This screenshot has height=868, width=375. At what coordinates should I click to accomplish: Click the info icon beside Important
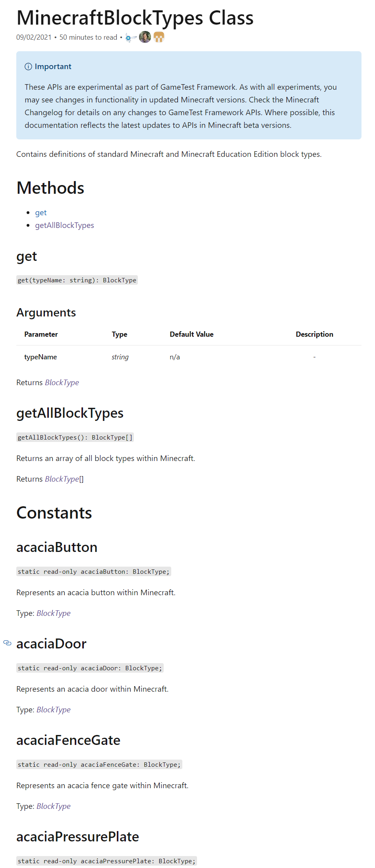(x=28, y=67)
